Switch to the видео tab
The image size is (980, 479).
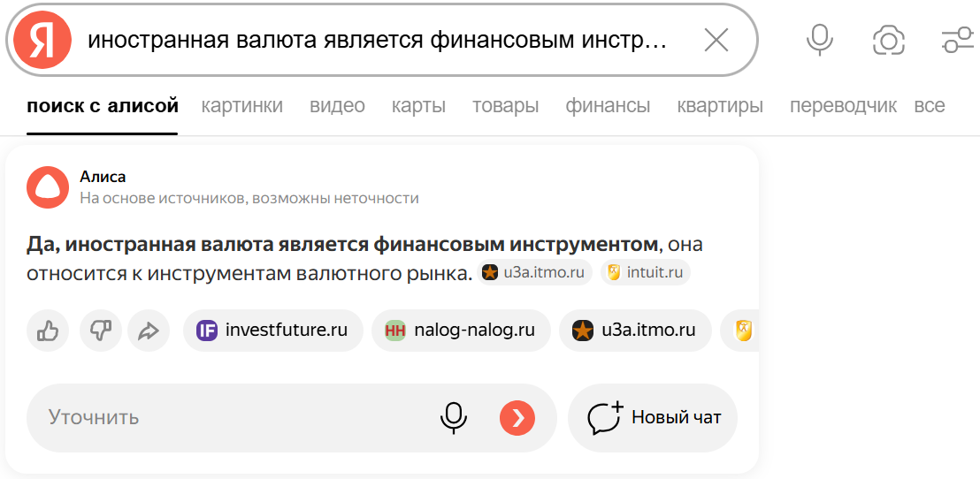pos(338,106)
